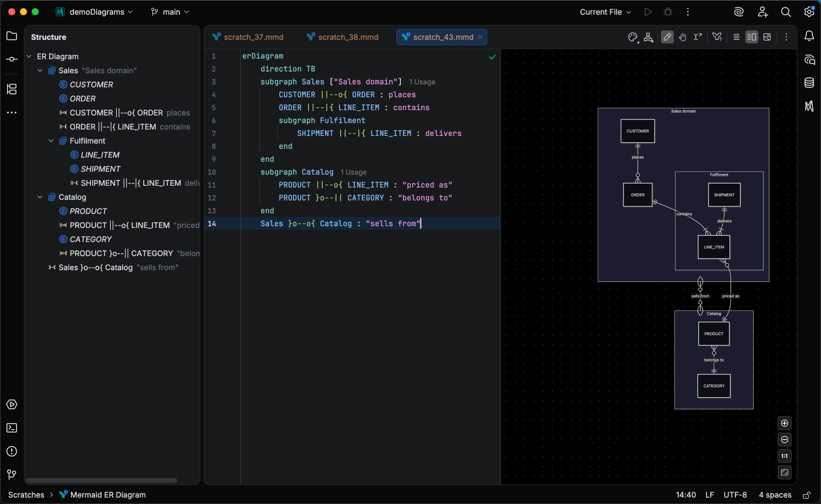Select the hand pan tool
Screen dimensions: 821x504
pos(683,37)
